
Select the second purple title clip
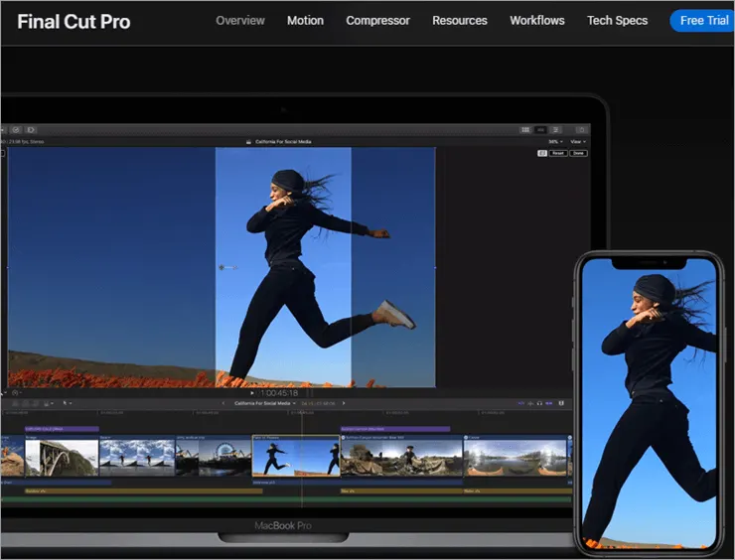coord(395,429)
